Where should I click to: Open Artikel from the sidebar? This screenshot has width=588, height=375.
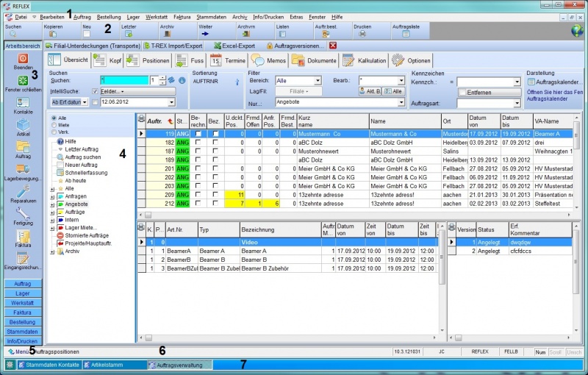pyautogui.click(x=23, y=124)
